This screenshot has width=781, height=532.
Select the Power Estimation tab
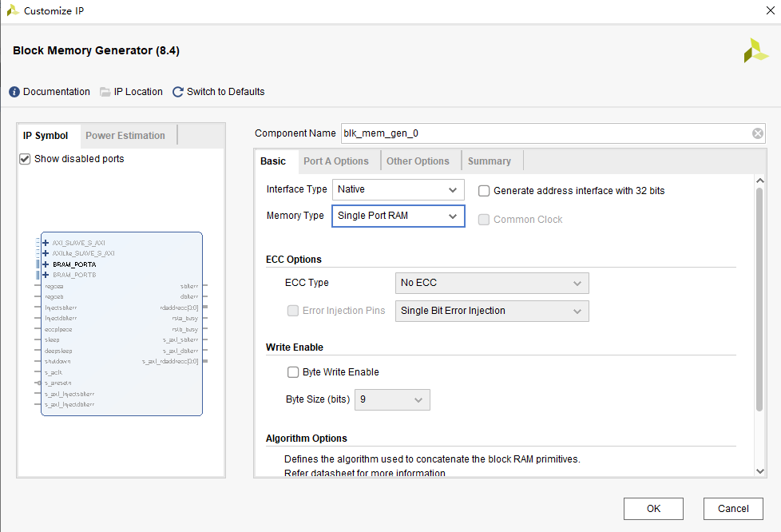click(x=125, y=136)
